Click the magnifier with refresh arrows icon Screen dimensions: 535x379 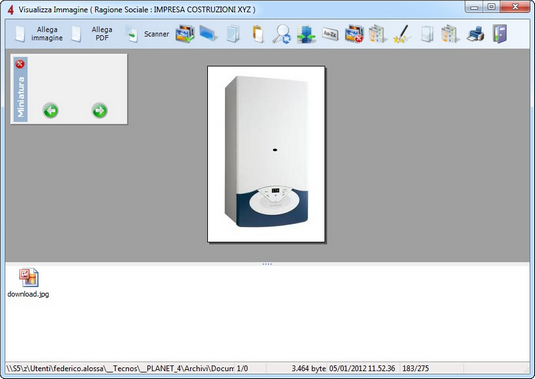[x=281, y=34]
